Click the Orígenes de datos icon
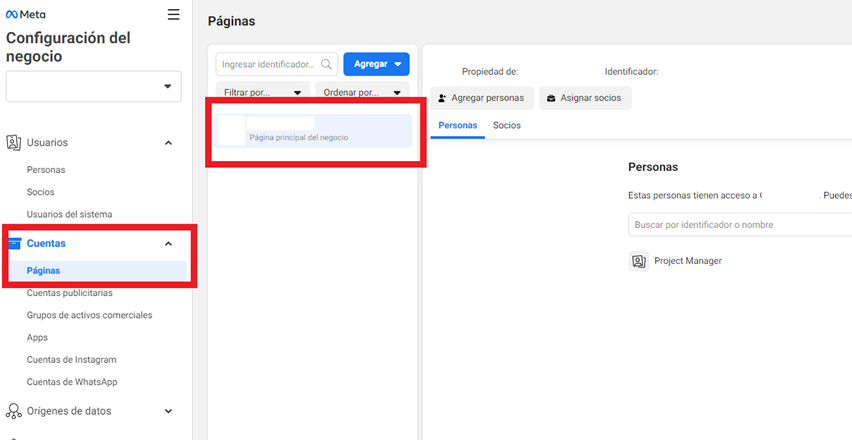Viewport: 852px width, 440px height. (14, 411)
